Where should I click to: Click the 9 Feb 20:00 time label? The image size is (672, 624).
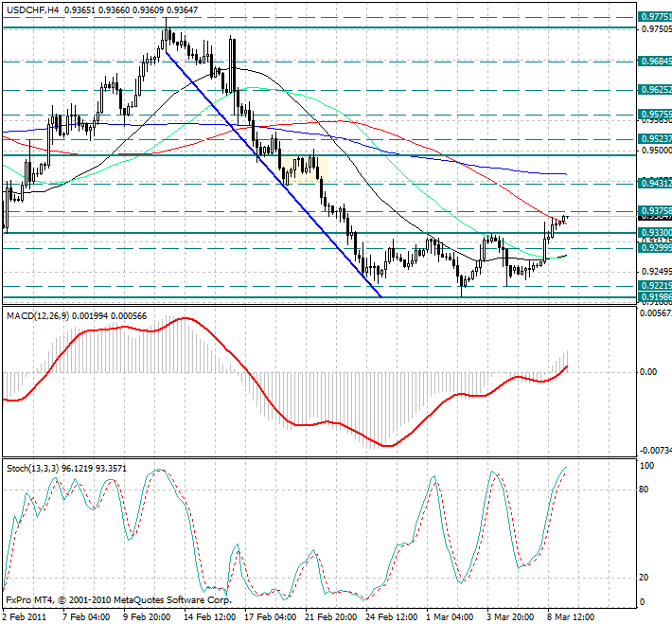click(x=147, y=616)
